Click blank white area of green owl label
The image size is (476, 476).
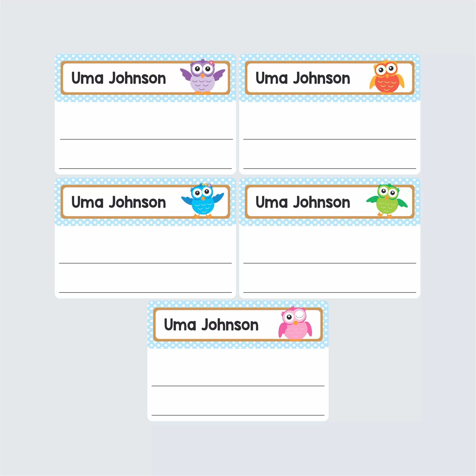(x=330, y=244)
